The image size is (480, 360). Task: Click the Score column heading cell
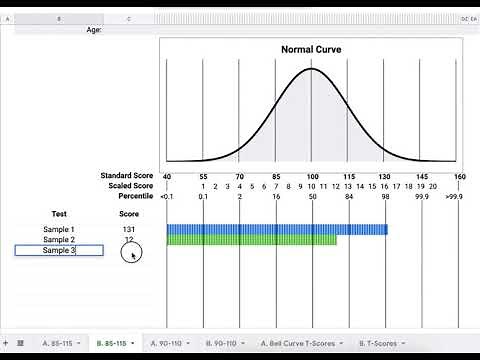pos(129,214)
